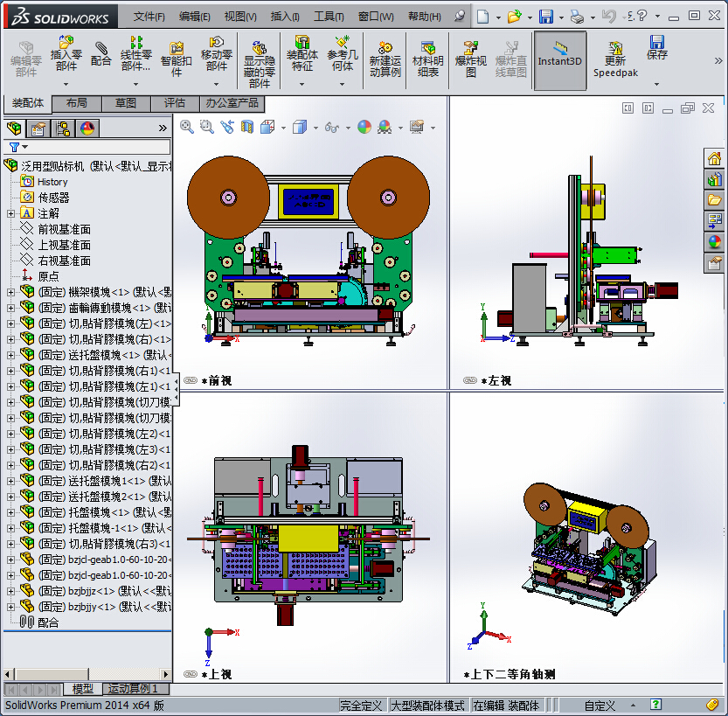Click Update Speedpak icon
Image resolution: width=728 pixels, height=716 pixels.
615,59
